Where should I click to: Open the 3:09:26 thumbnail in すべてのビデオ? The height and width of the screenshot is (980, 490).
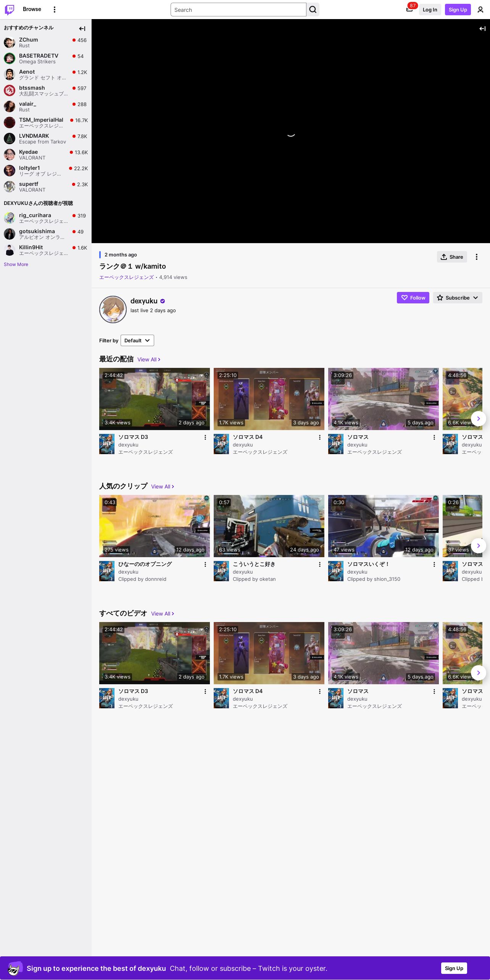click(x=384, y=653)
